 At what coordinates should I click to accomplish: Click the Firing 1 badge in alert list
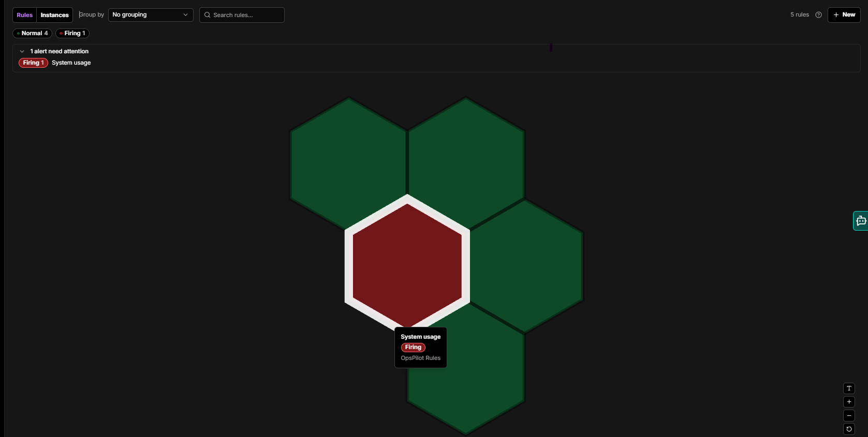click(x=33, y=63)
